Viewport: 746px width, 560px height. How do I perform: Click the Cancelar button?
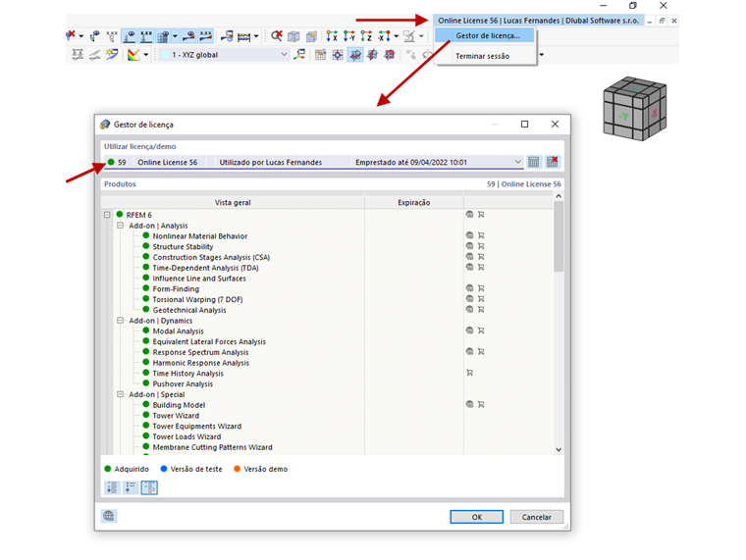536,517
